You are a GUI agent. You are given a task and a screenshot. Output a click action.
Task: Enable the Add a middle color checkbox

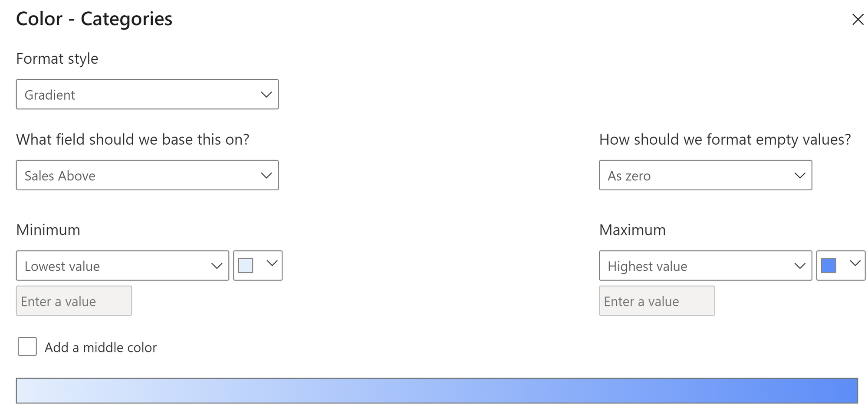27,347
